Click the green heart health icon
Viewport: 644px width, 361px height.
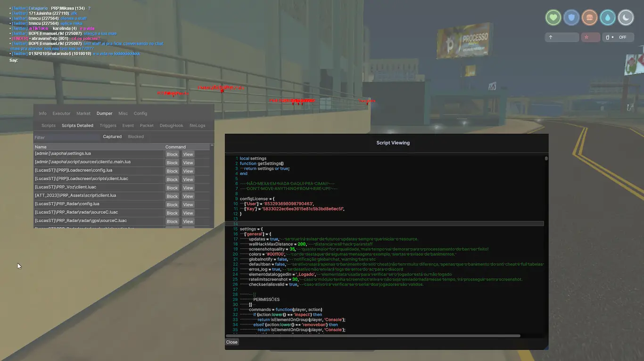point(553,17)
